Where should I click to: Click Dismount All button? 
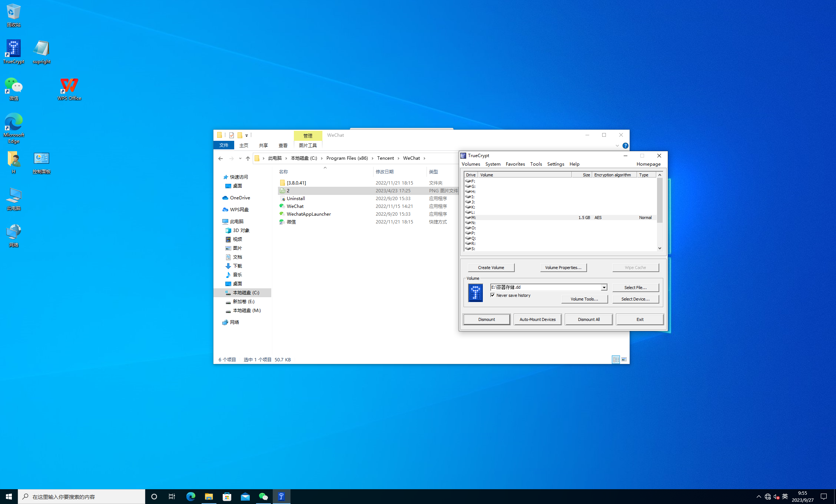(588, 319)
